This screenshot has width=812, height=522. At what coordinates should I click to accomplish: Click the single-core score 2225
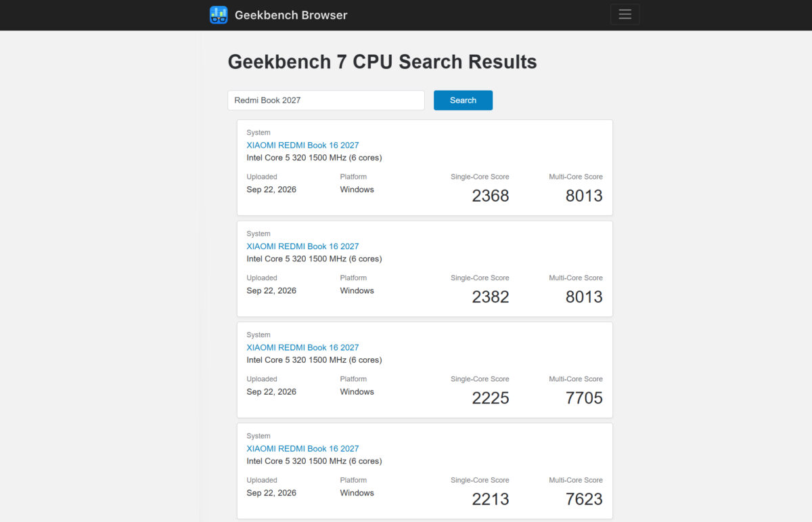(491, 398)
